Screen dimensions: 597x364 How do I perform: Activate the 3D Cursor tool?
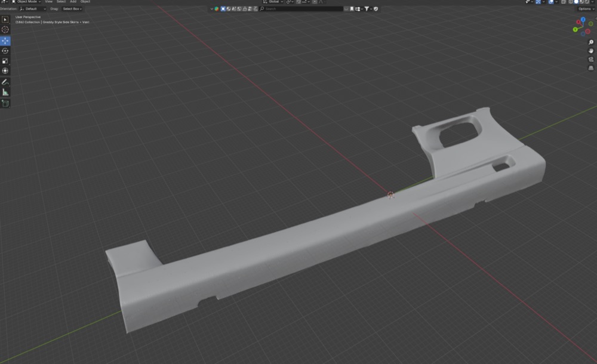(x=5, y=29)
